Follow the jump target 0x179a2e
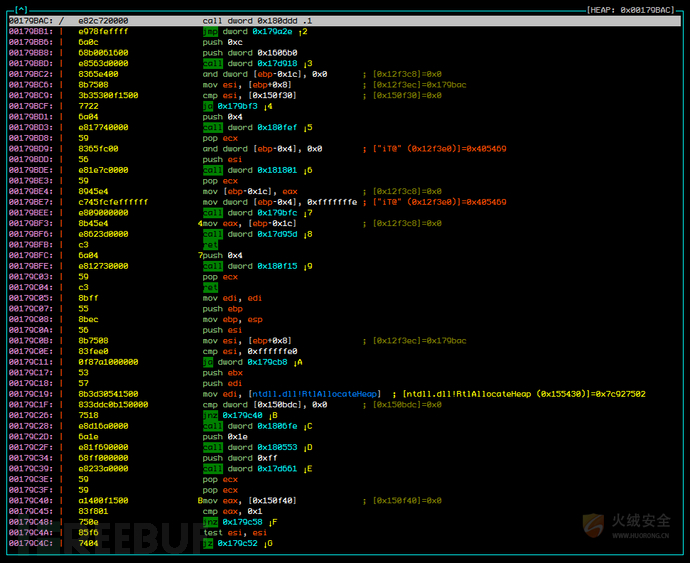Screen dimensions: 690x563 click(272, 32)
